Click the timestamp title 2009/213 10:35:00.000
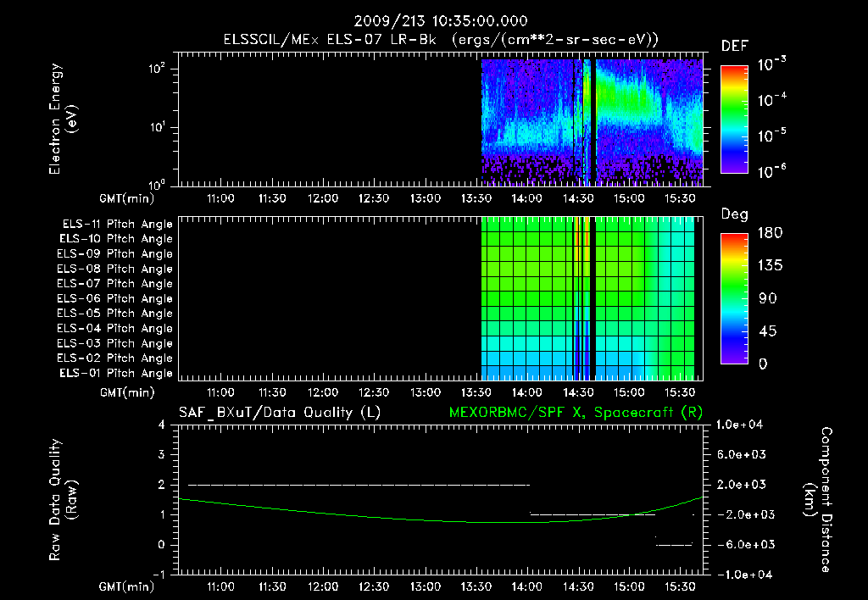 [x=441, y=21]
